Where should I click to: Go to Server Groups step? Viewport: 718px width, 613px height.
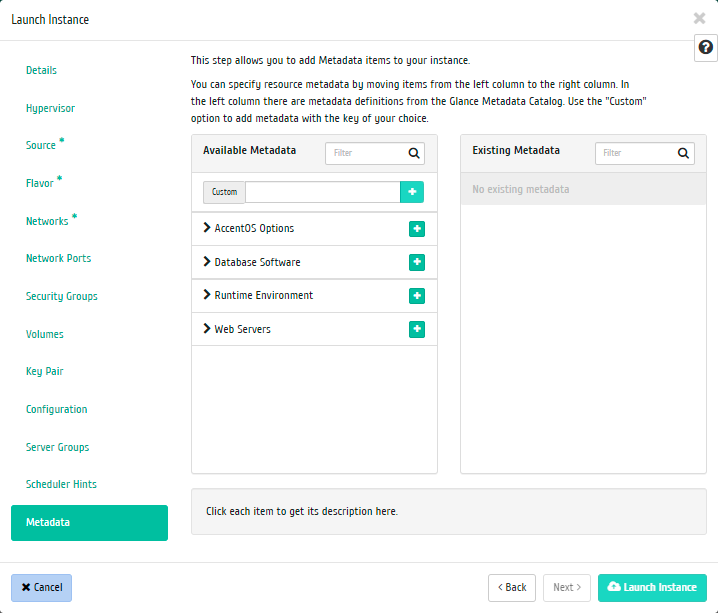(57, 447)
